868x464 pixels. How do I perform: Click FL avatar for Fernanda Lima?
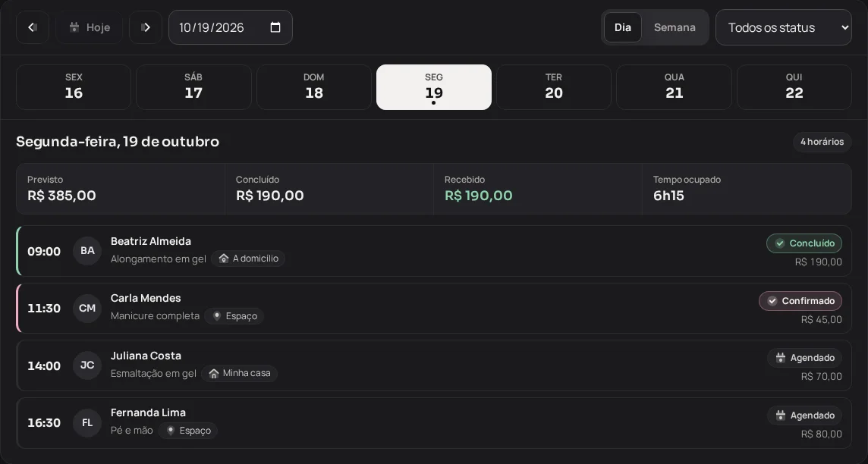point(87,422)
